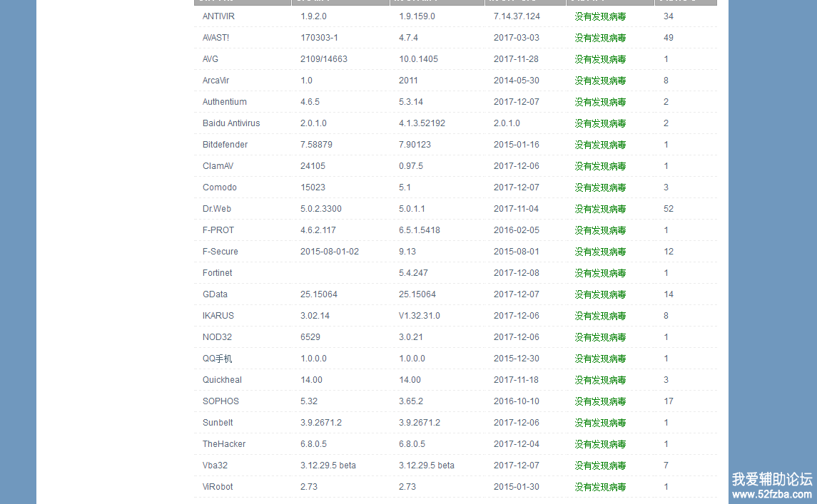Click the ViRobot engine name
This screenshot has width=817, height=504.
pos(218,487)
